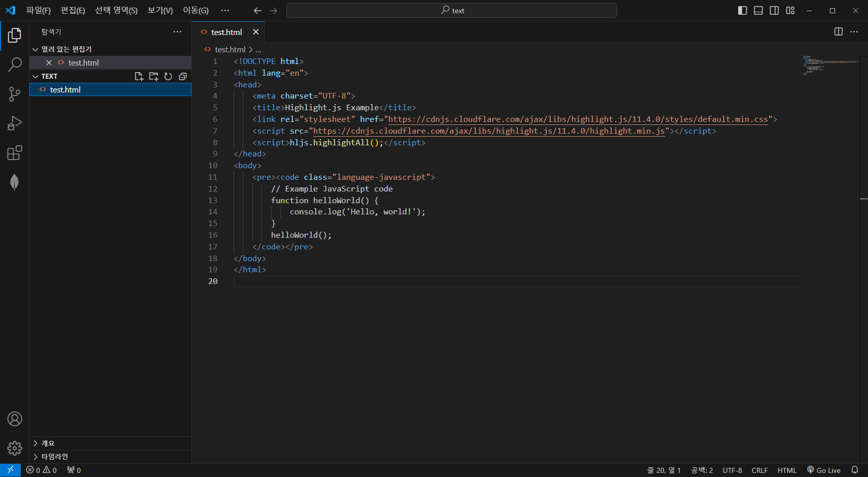868x477 pixels.
Task: Select the MongoDB leaf icon in the sidebar
Action: tap(15, 182)
